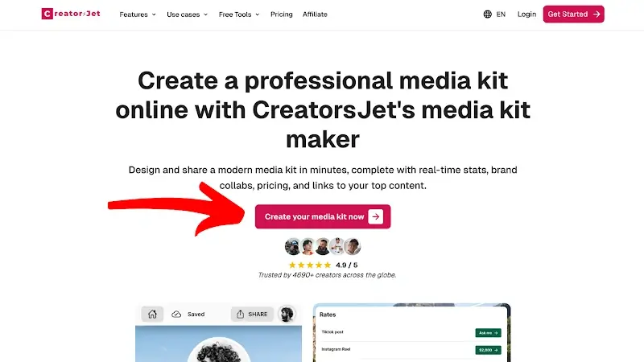Click the first creator avatar in the row
The image size is (644, 362).
tap(293, 247)
